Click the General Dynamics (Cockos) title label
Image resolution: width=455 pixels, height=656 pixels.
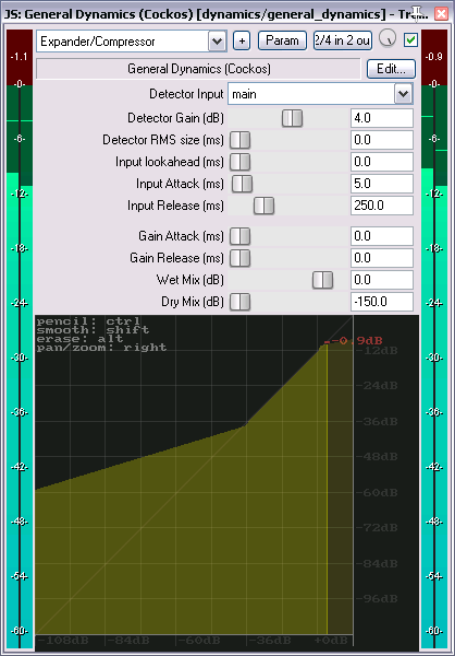coord(199,69)
